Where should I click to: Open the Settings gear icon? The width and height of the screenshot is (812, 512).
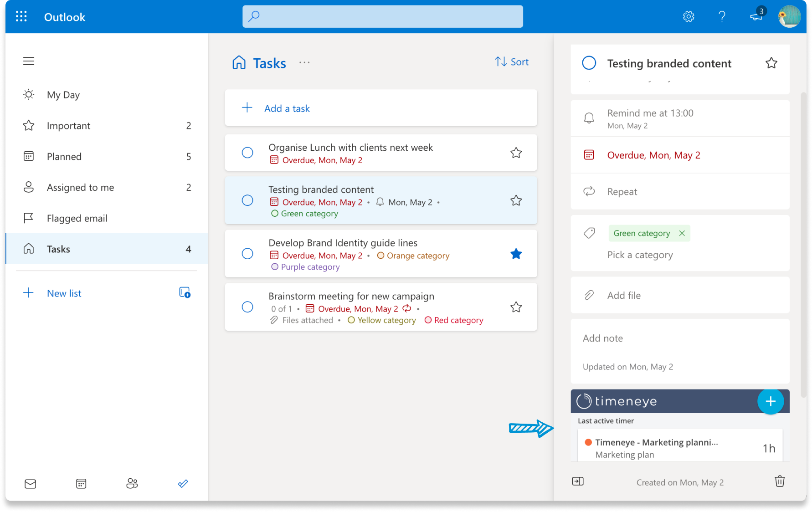point(689,17)
